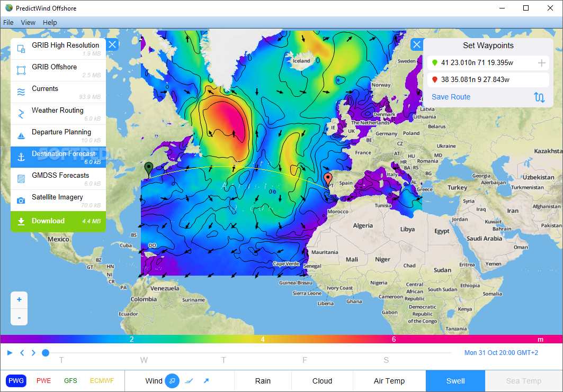
Task: Zoom in on the map
Action: click(x=19, y=300)
